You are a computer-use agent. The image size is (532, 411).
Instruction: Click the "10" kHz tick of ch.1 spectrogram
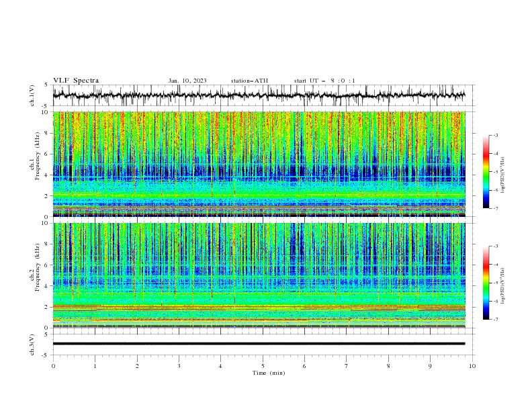(46, 112)
